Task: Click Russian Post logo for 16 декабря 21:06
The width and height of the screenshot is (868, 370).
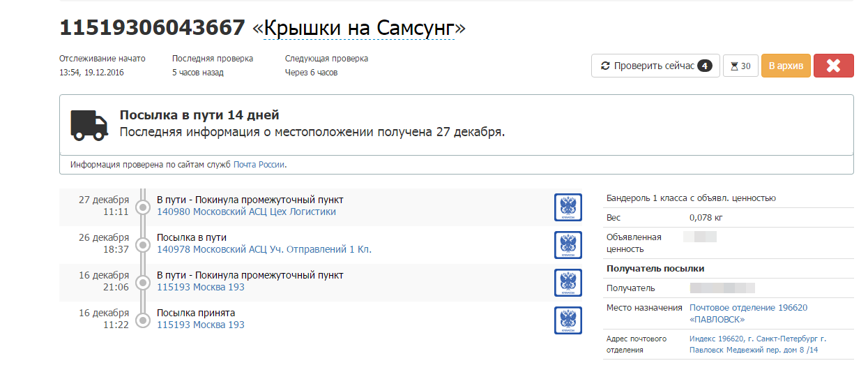Action: tap(568, 283)
